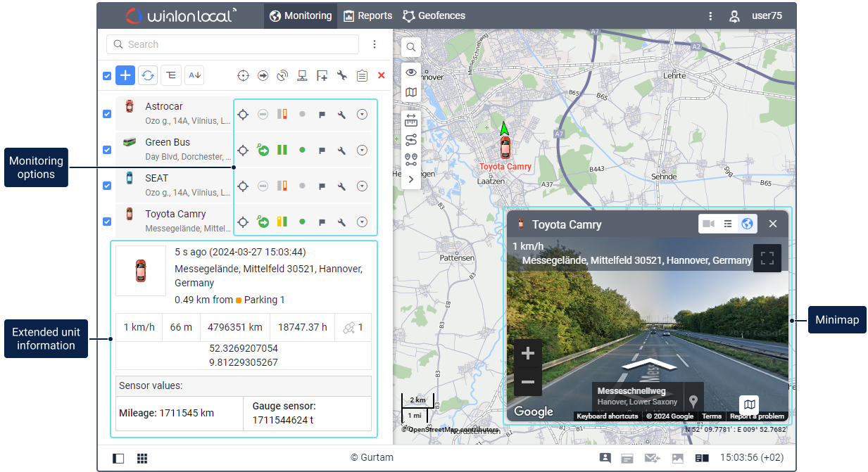This screenshot has height=472, width=868.
Task: Switch minimap to globe street view
Action: tap(748, 224)
